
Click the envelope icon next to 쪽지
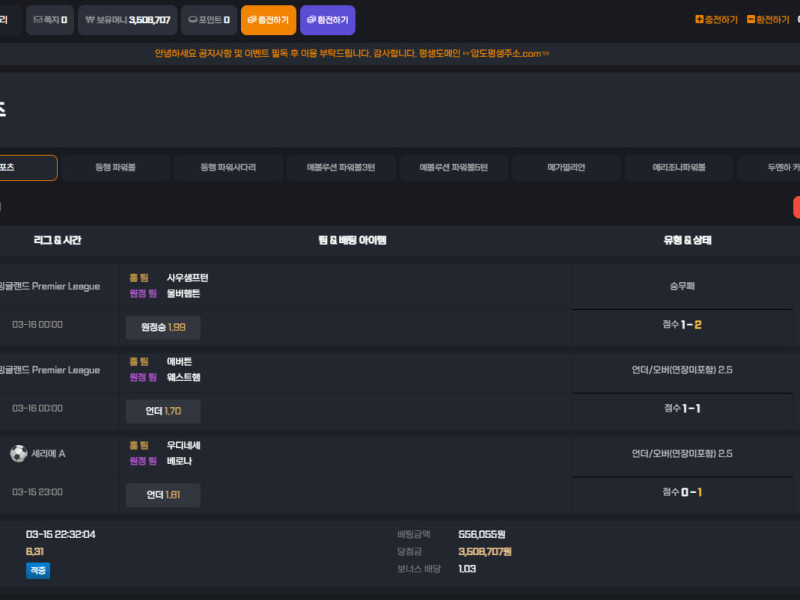(38, 20)
